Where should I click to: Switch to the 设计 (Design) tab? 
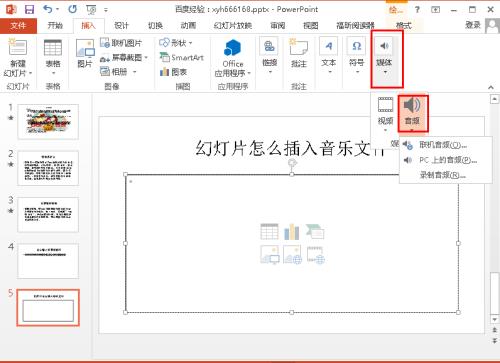[121, 26]
